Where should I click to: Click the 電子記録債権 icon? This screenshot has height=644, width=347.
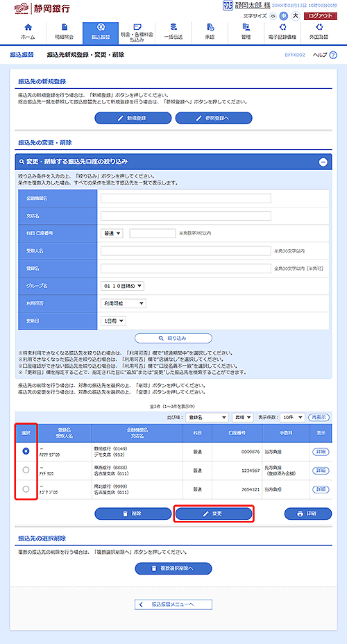[282, 28]
